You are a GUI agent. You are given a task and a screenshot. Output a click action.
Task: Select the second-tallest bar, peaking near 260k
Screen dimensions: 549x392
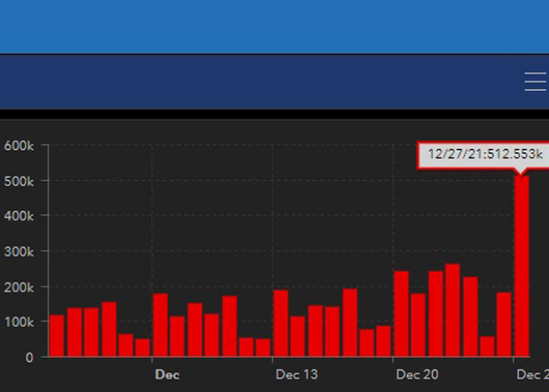[x=453, y=310]
